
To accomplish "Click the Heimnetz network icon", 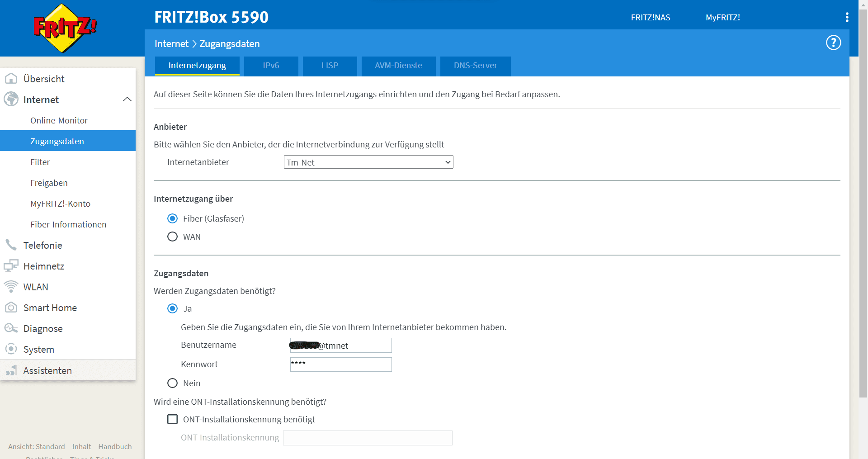I will [11, 266].
